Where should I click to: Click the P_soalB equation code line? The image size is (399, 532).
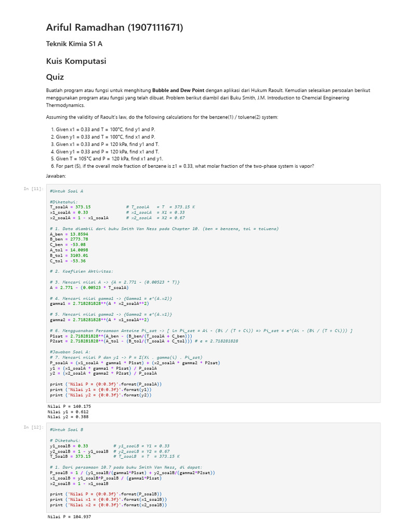tap(132, 473)
